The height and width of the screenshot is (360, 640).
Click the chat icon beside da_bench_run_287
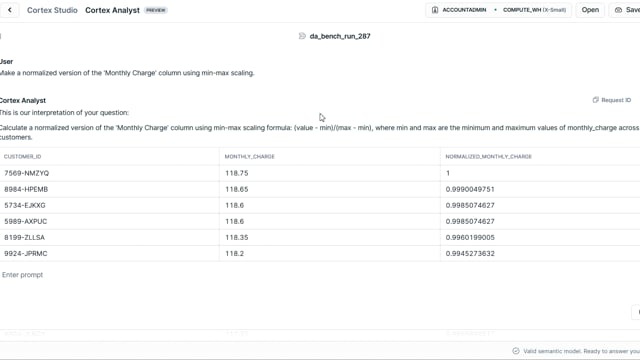click(x=302, y=36)
